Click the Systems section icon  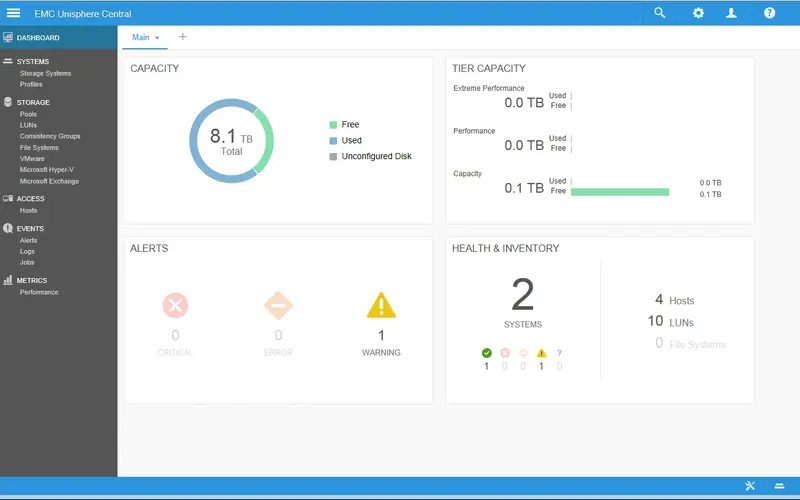click(x=8, y=61)
